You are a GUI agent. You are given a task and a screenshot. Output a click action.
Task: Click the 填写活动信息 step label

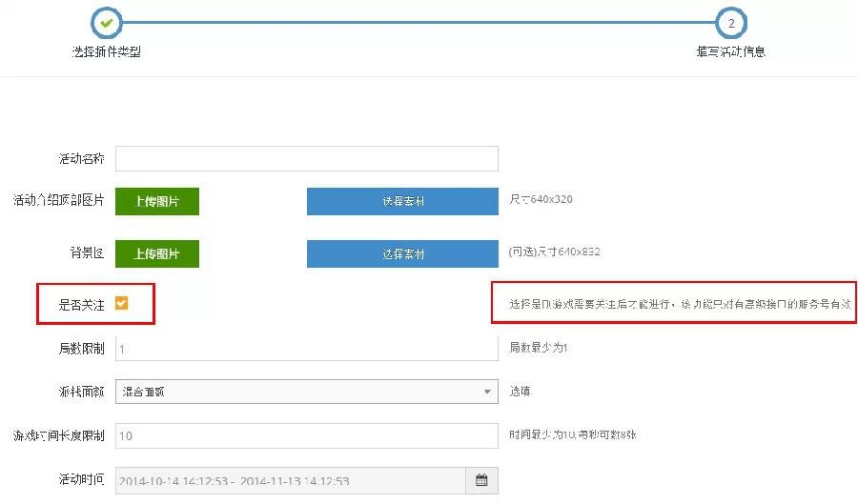(731, 51)
